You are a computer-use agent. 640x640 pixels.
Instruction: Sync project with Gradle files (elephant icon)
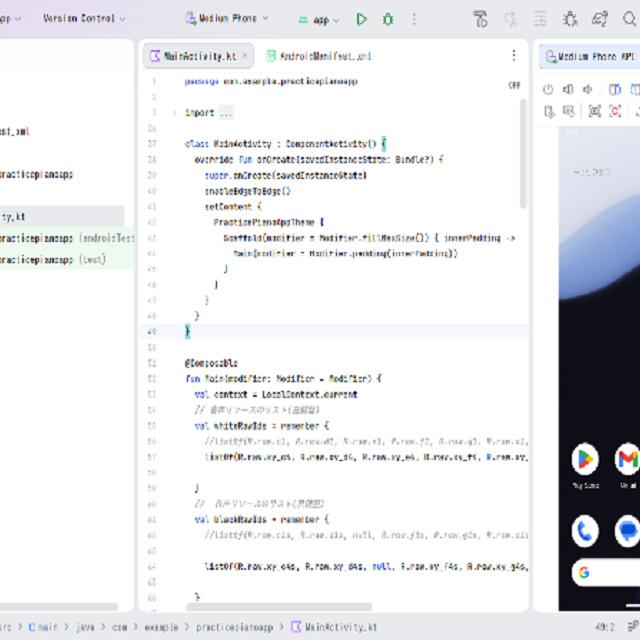(x=600, y=19)
